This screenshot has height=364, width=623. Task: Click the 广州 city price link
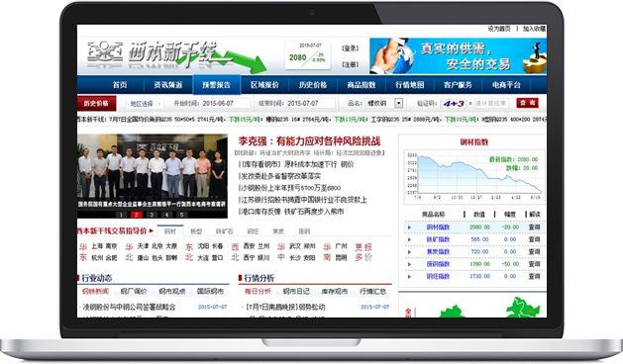[x=341, y=246]
